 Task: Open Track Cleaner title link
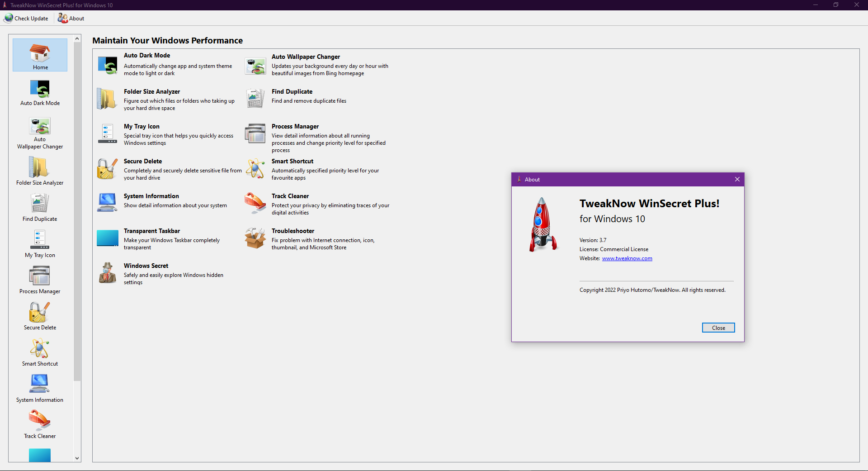[290, 196]
